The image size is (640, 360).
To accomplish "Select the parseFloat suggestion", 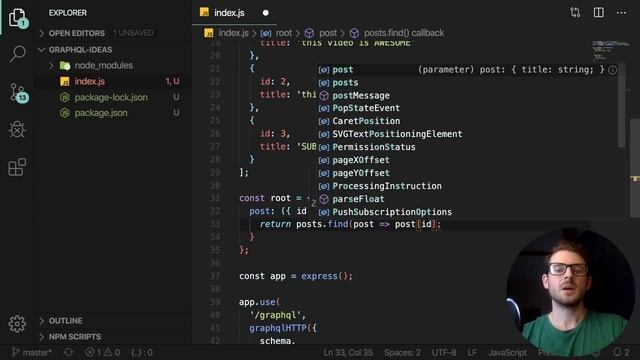I will pos(467,199).
